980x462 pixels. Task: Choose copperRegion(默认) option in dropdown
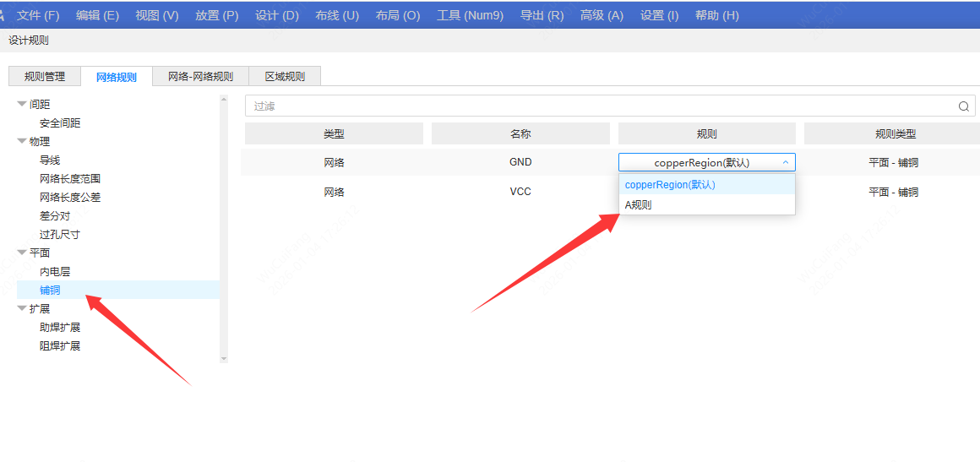[670, 184]
